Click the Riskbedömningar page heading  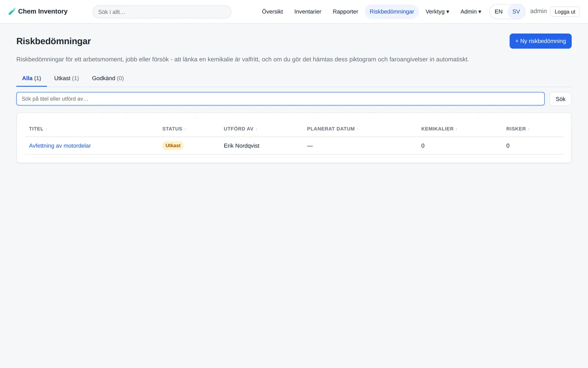[x=54, y=41]
